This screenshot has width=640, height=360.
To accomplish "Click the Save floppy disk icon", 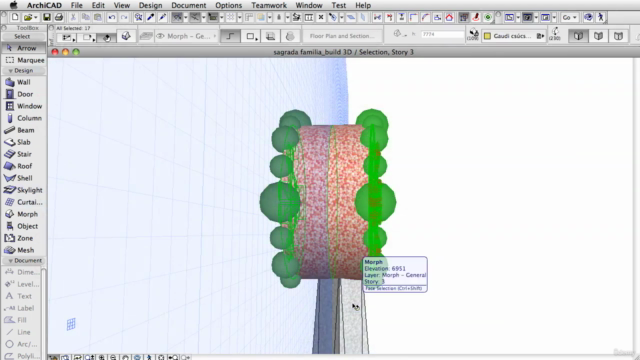I will pyautogui.click(x=47, y=17).
